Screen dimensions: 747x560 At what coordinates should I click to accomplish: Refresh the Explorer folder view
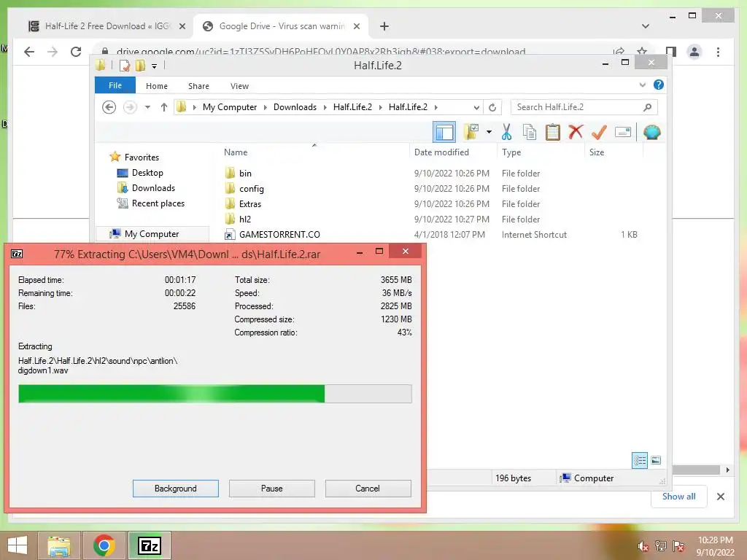click(492, 107)
